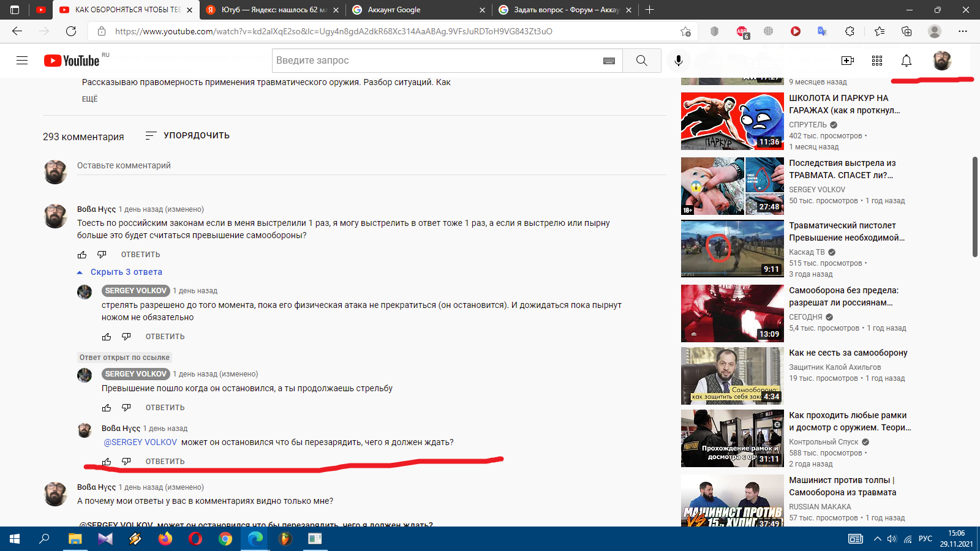Open ШКОЛОТА И ПАРКУР НА ГАРАЖАХ video thumbnail
This screenshot has width=980, height=551.
[733, 121]
